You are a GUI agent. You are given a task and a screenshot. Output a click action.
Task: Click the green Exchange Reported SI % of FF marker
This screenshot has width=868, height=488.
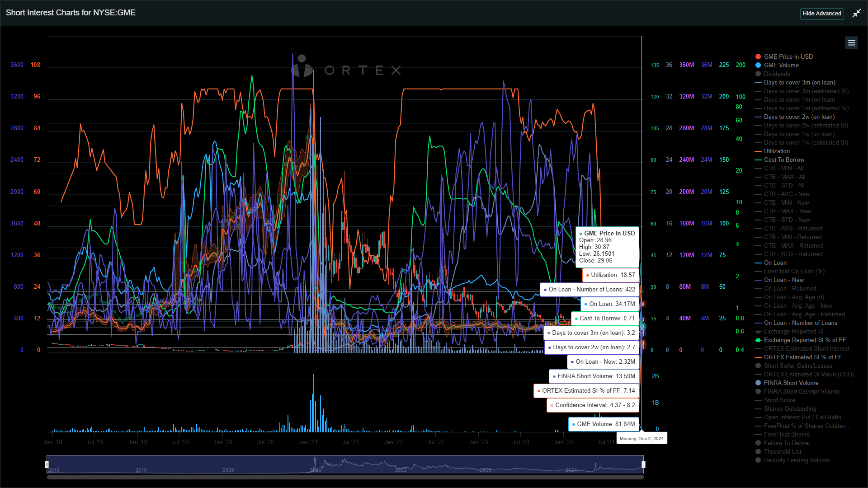[758, 340]
